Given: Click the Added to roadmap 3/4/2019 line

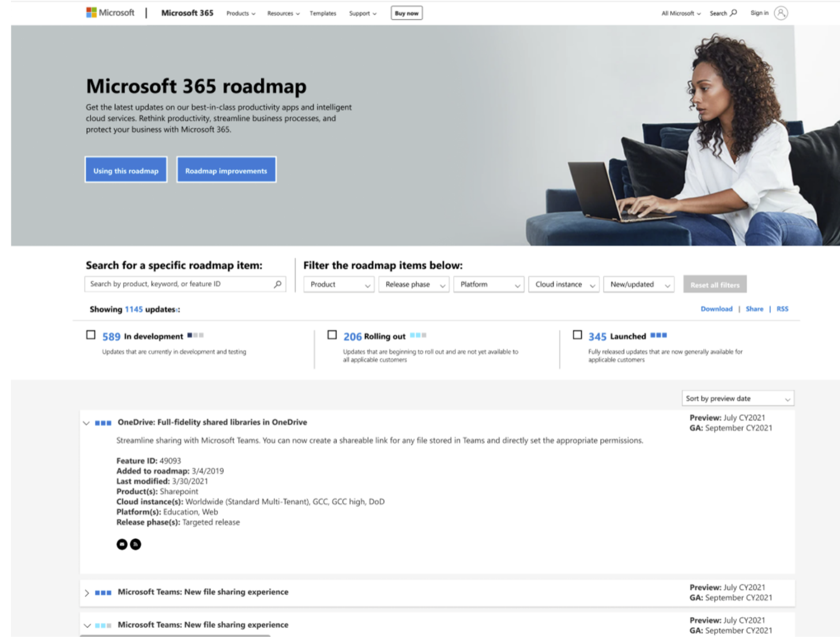Looking at the screenshot, I should tap(170, 471).
